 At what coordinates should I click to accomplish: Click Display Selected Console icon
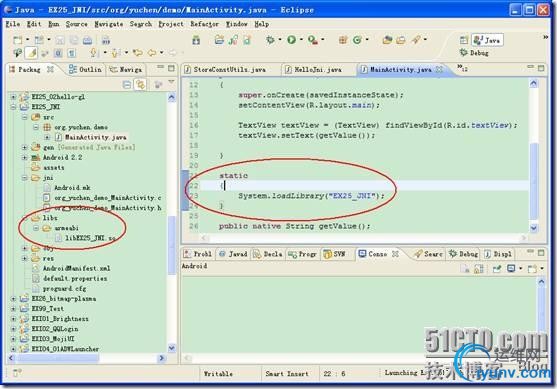point(511,269)
